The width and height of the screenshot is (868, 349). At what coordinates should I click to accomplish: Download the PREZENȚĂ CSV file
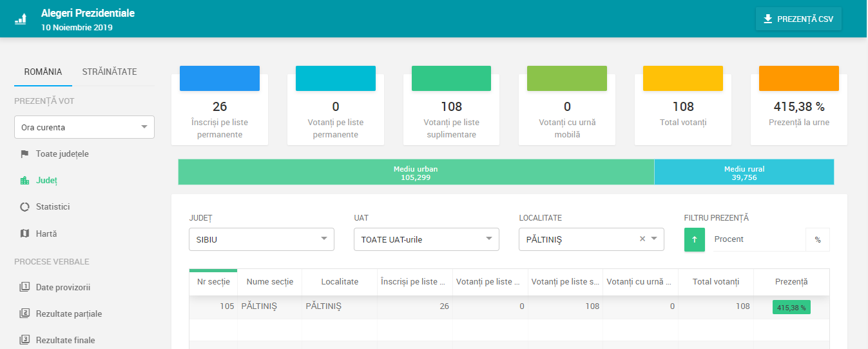tap(798, 19)
